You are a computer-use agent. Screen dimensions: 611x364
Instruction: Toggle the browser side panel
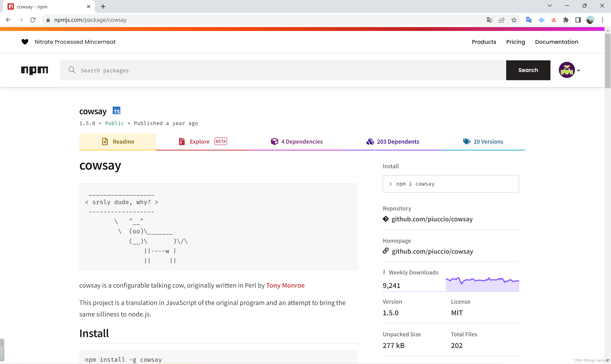click(x=578, y=20)
